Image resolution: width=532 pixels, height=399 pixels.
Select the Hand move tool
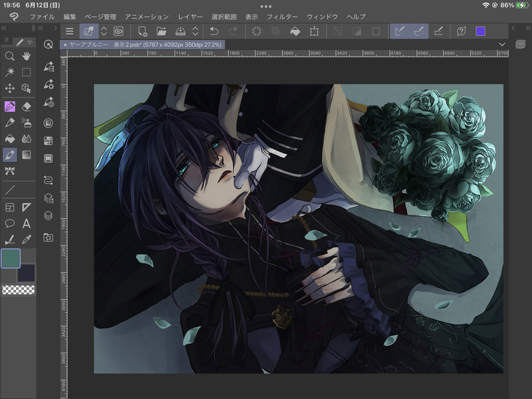point(27,56)
